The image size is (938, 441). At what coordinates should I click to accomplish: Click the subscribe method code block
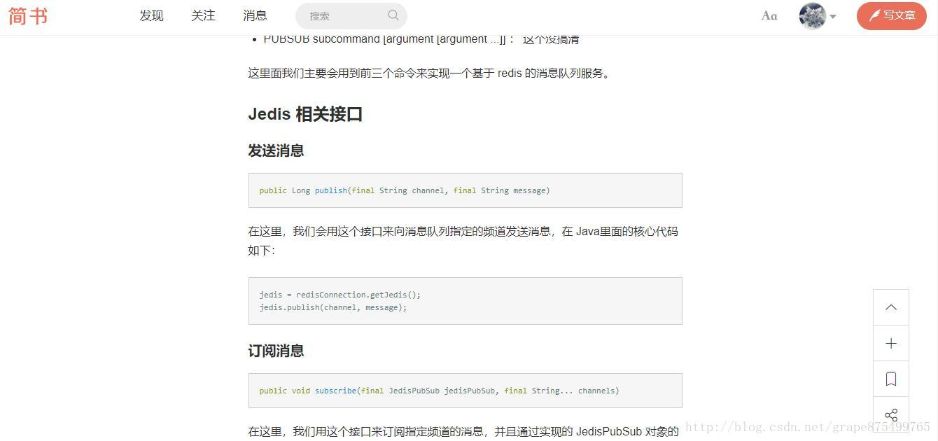[465, 390]
